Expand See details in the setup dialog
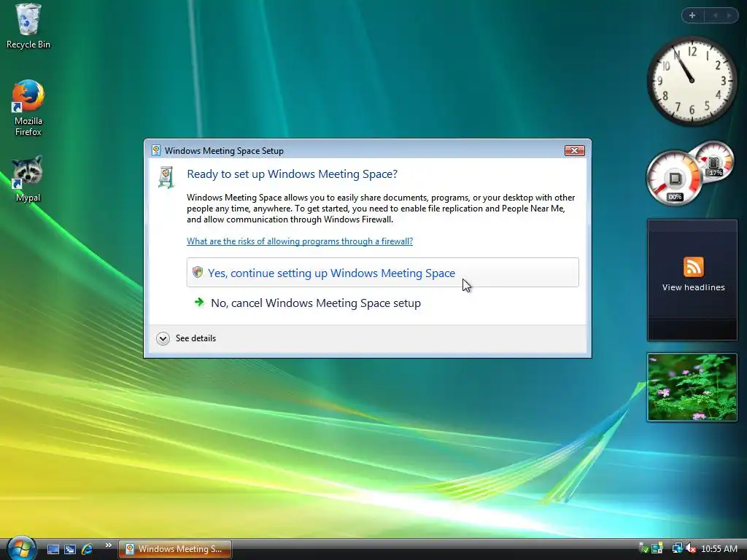Image resolution: width=747 pixels, height=560 pixels. pyautogui.click(x=186, y=338)
